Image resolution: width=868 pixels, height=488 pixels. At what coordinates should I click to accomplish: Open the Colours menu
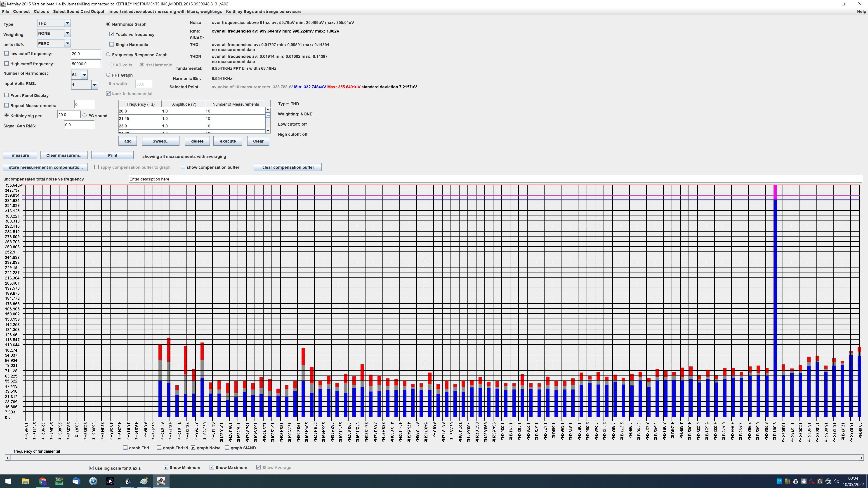(41, 12)
